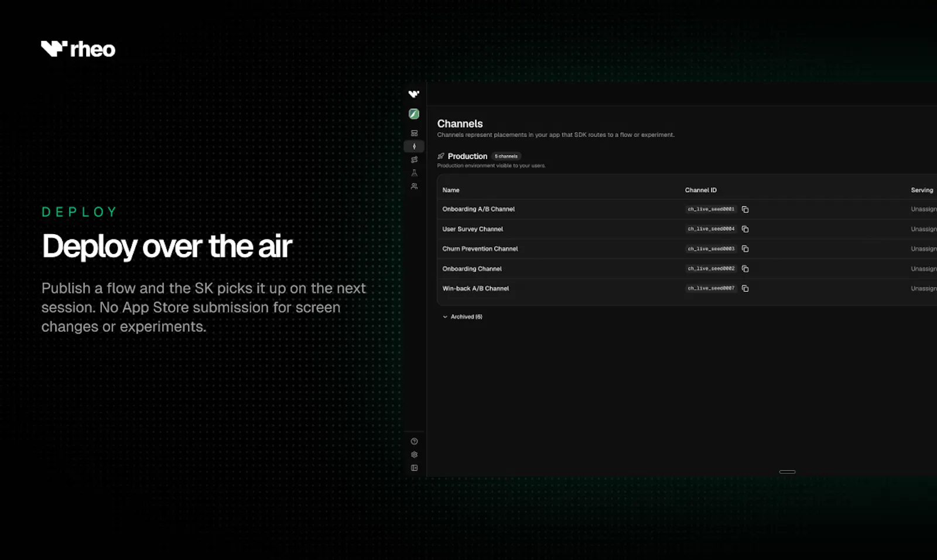Open the users icon in sidebar

tap(414, 186)
